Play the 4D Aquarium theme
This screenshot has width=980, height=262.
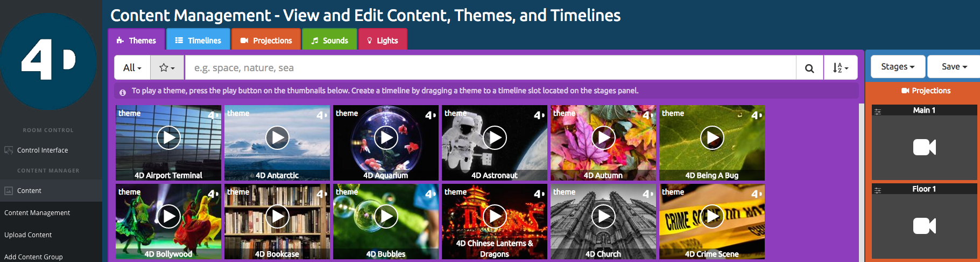pos(386,138)
